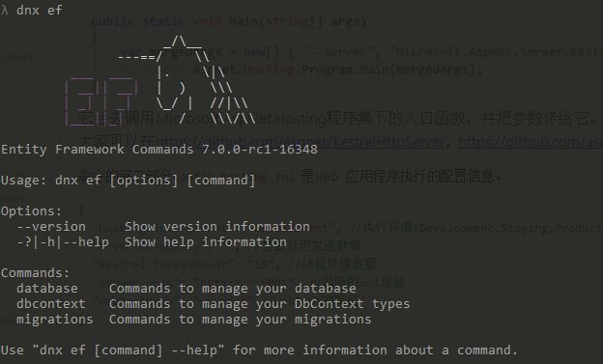
Task: Click the Entity Framework Commands version line
Action: pyautogui.click(x=159, y=149)
